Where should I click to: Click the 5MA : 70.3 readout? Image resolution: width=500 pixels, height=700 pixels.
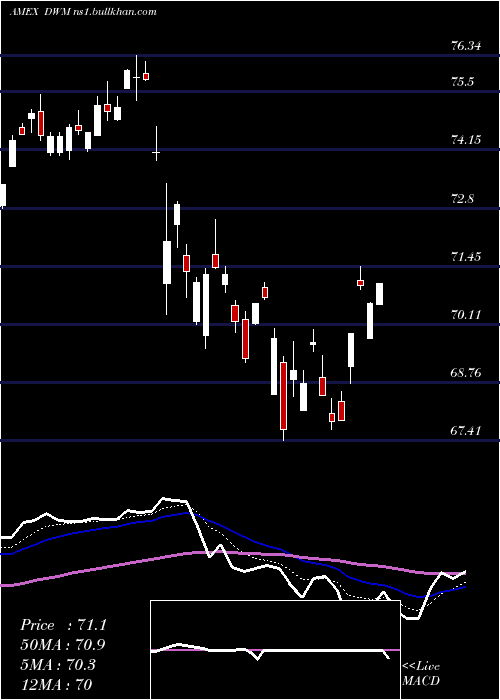tap(58, 665)
